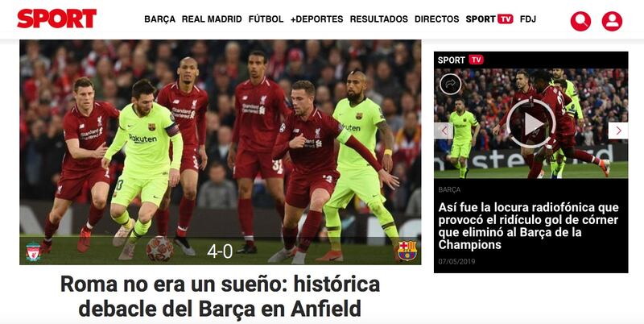Screen dimensions: 644x324
Task: Open the user account icon
Action: pos(612,21)
